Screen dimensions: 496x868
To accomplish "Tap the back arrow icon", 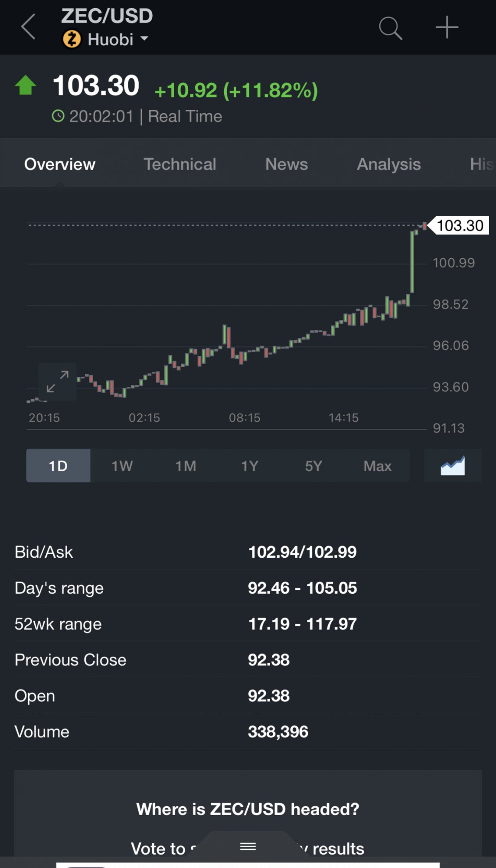I will click(x=29, y=27).
